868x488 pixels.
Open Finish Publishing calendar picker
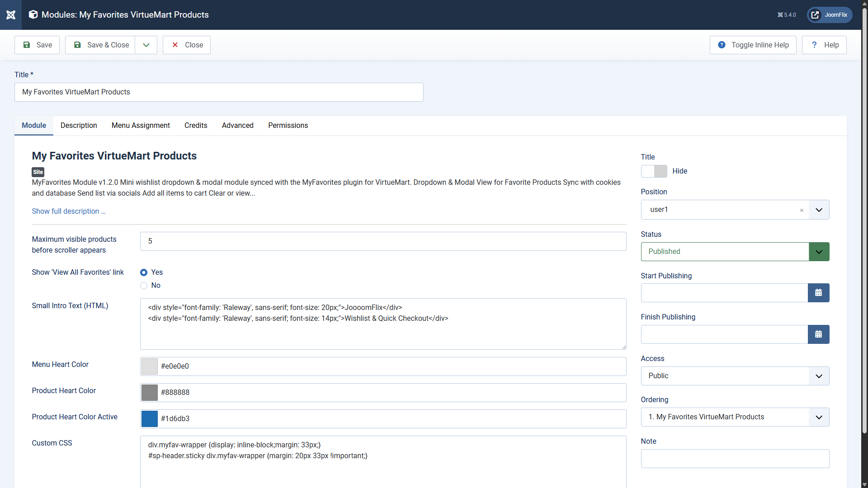click(818, 334)
